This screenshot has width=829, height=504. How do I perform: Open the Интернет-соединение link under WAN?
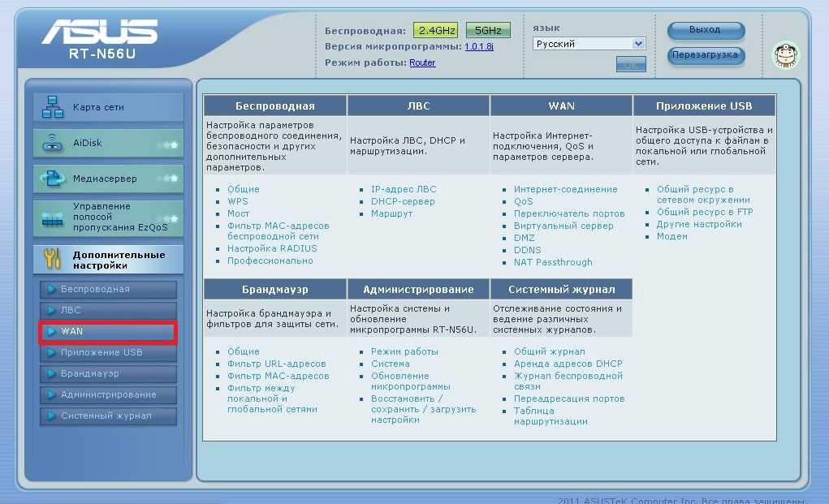565,189
